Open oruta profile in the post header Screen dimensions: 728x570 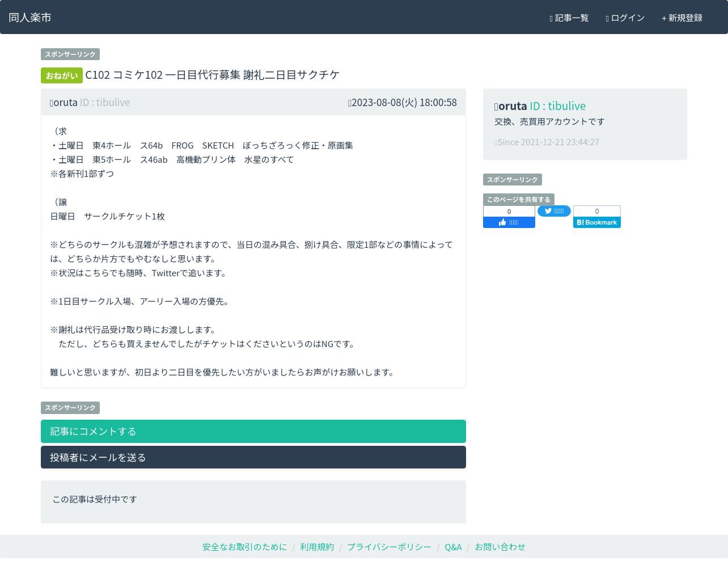pyautogui.click(x=90, y=103)
